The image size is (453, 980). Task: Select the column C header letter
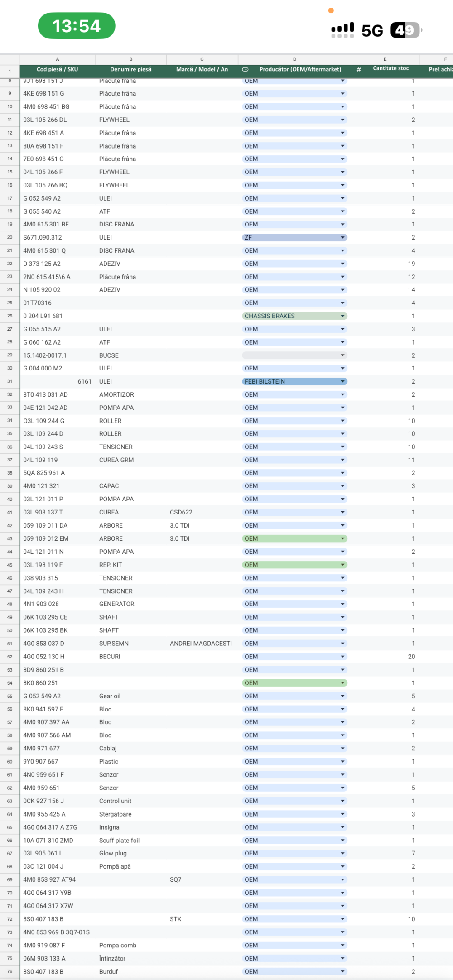click(x=202, y=59)
